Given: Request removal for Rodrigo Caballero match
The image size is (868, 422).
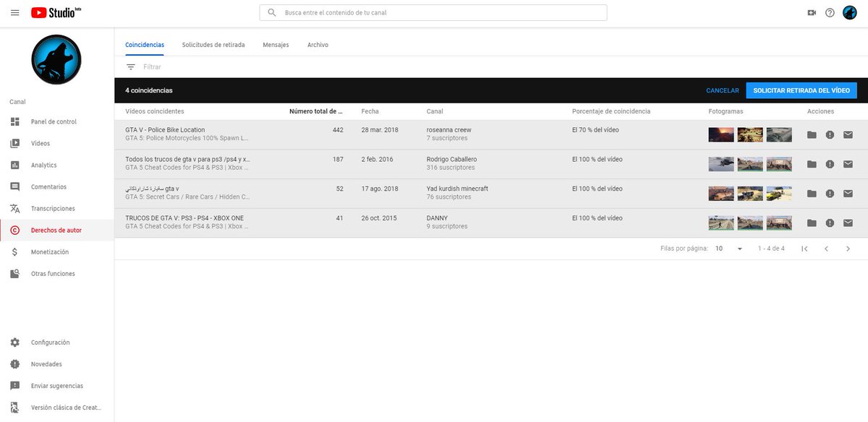Looking at the screenshot, I should 830,164.
